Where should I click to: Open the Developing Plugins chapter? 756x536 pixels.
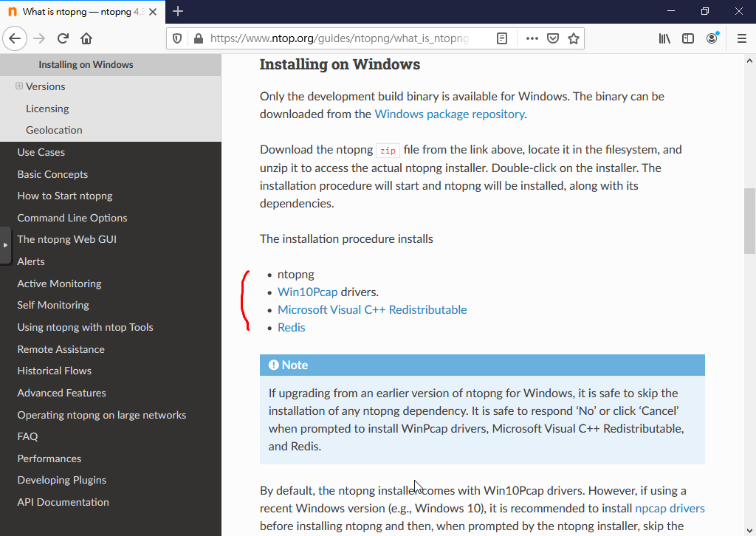click(x=62, y=481)
